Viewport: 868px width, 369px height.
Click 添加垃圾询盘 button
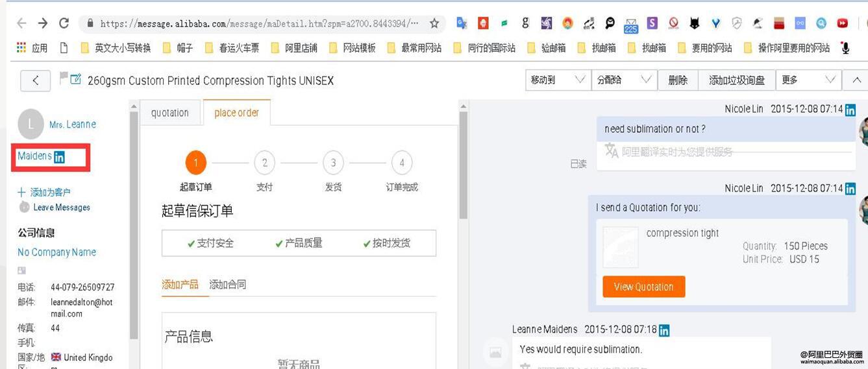tap(737, 80)
